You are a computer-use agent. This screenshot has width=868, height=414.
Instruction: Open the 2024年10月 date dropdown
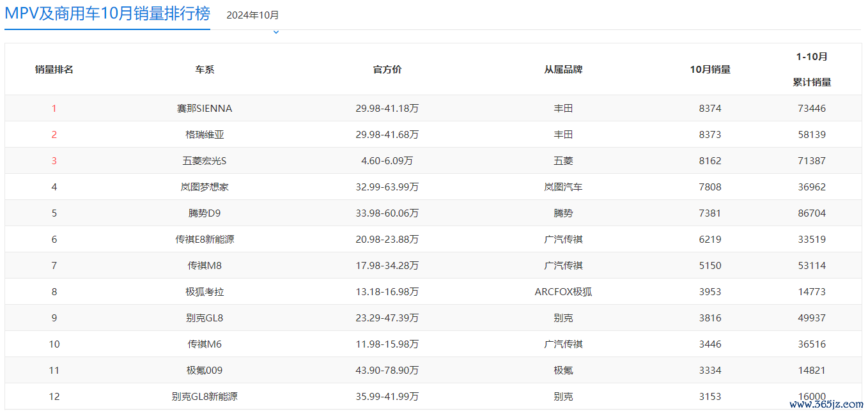[252, 15]
